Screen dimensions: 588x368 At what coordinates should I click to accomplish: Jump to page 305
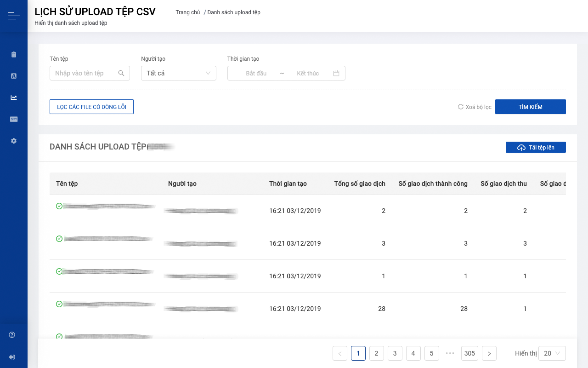pyautogui.click(x=469, y=353)
